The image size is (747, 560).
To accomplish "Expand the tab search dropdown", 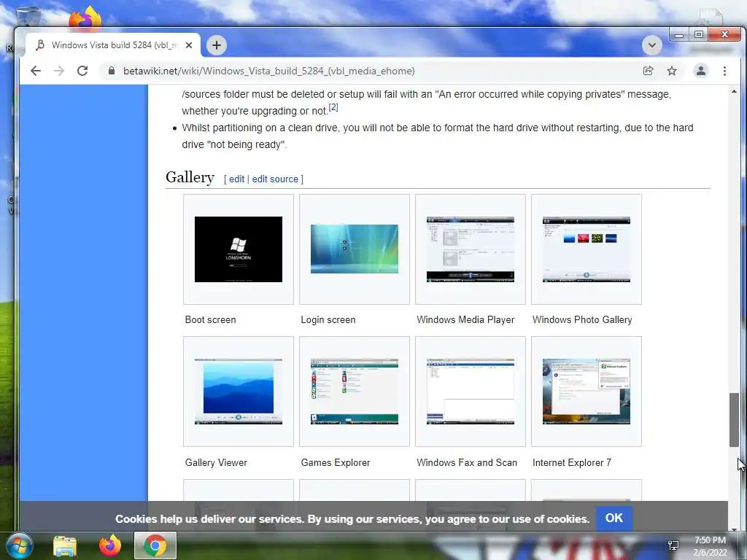I will [651, 45].
